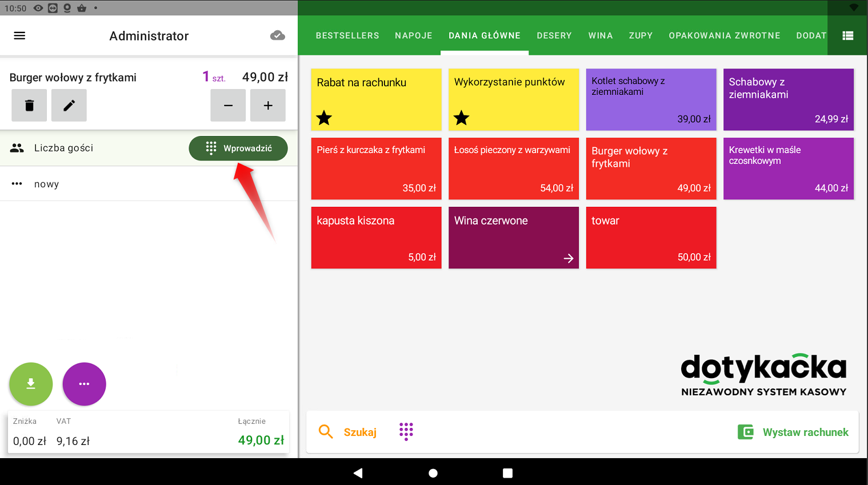Click Wprowadzić to enter guest count
Image resolution: width=868 pixels, height=485 pixels.
click(x=238, y=149)
